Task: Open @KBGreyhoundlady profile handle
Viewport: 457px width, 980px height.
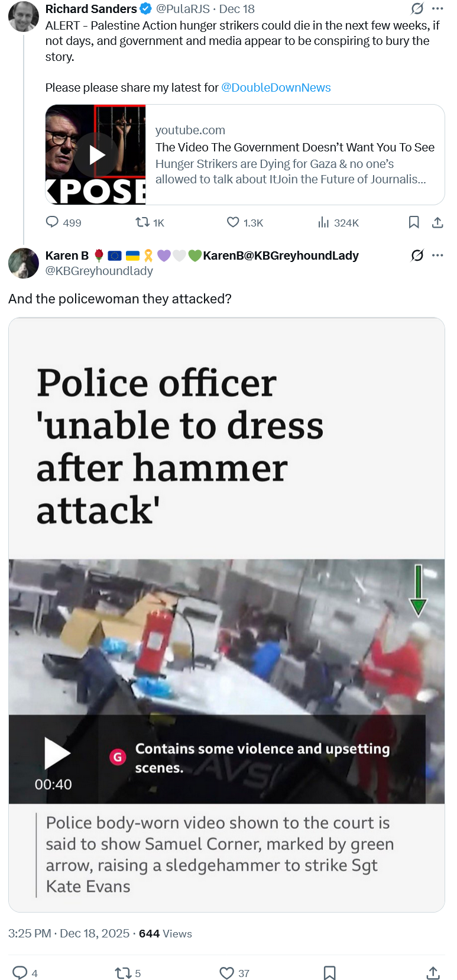Action: [99, 271]
